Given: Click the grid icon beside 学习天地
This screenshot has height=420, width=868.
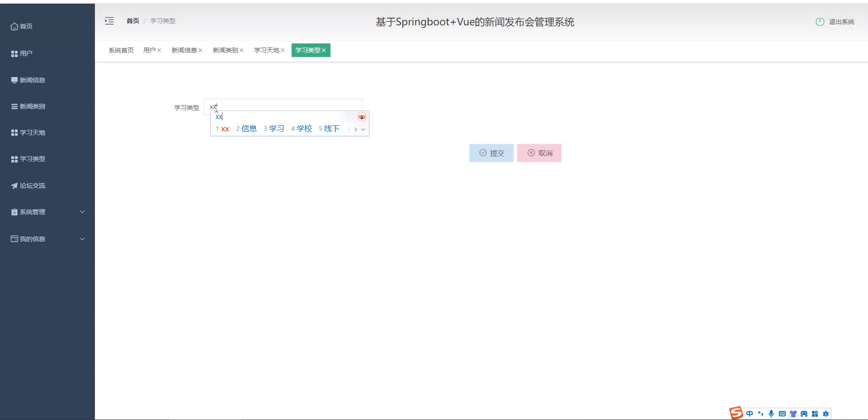Looking at the screenshot, I should point(14,133).
